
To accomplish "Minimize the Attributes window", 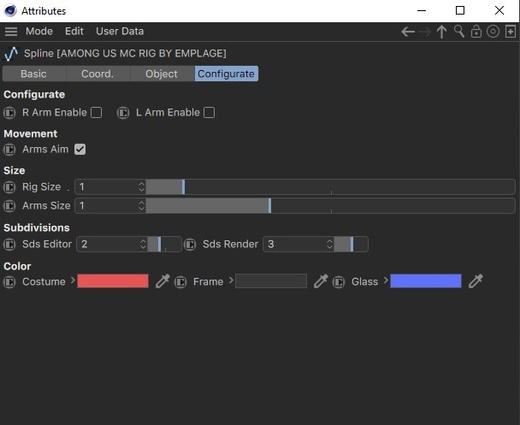I will pyautogui.click(x=422, y=11).
